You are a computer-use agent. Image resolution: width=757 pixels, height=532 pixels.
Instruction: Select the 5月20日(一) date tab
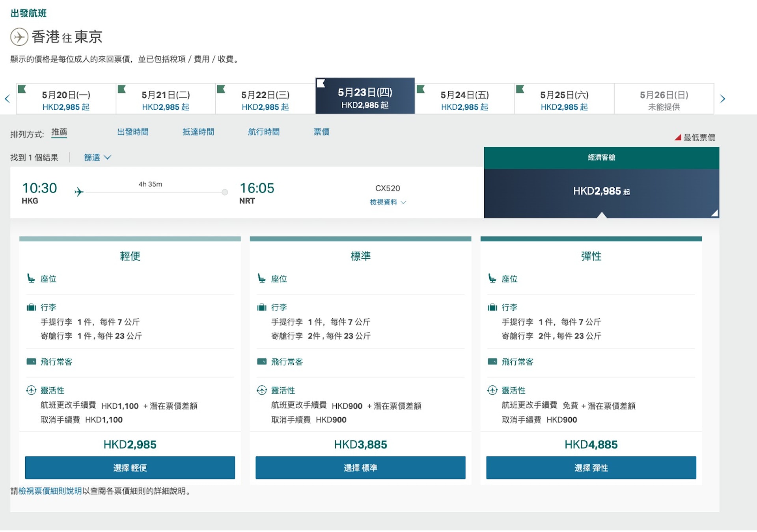(66, 99)
